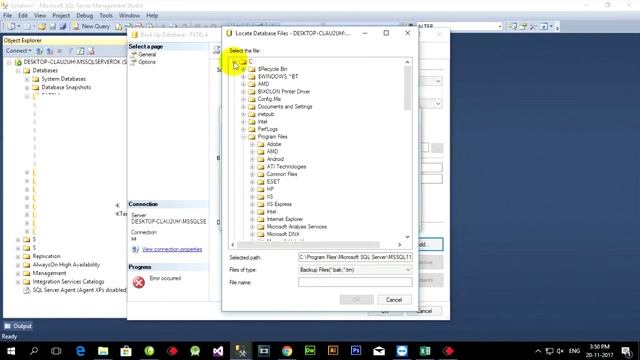Expand System Databases in Object Explorer
The image size is (640, 360).
coord(27,79)
